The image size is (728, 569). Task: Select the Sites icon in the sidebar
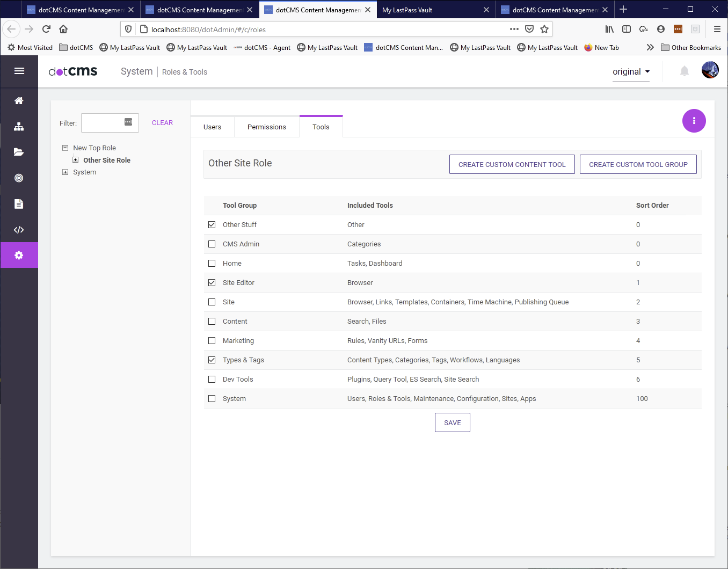tap(19, 127)
